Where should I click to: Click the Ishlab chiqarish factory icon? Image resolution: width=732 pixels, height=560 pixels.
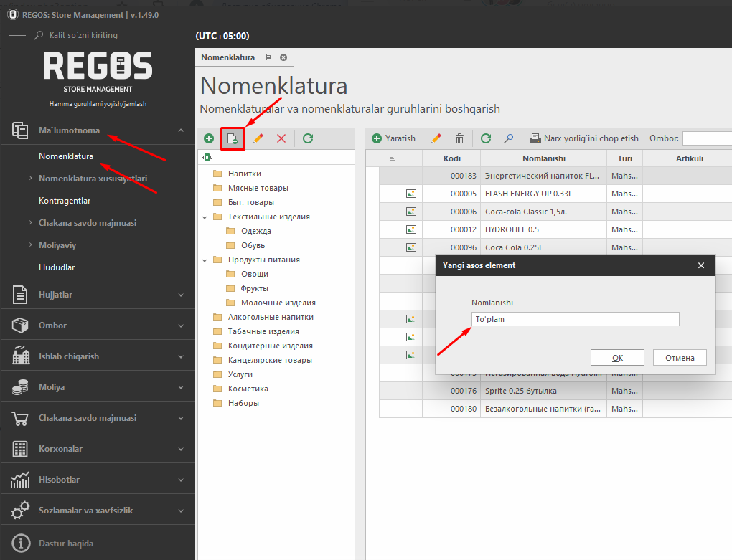(21, 356)
